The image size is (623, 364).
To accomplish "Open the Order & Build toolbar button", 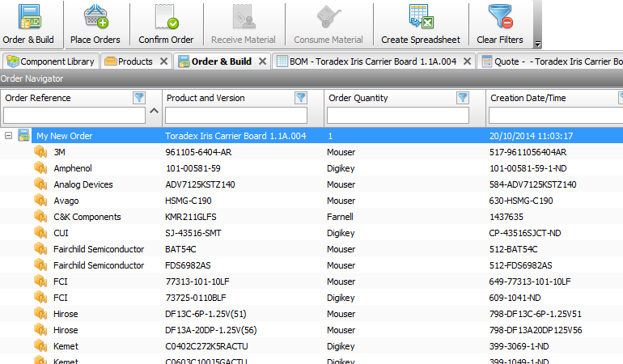I will [x=28, y=24].
